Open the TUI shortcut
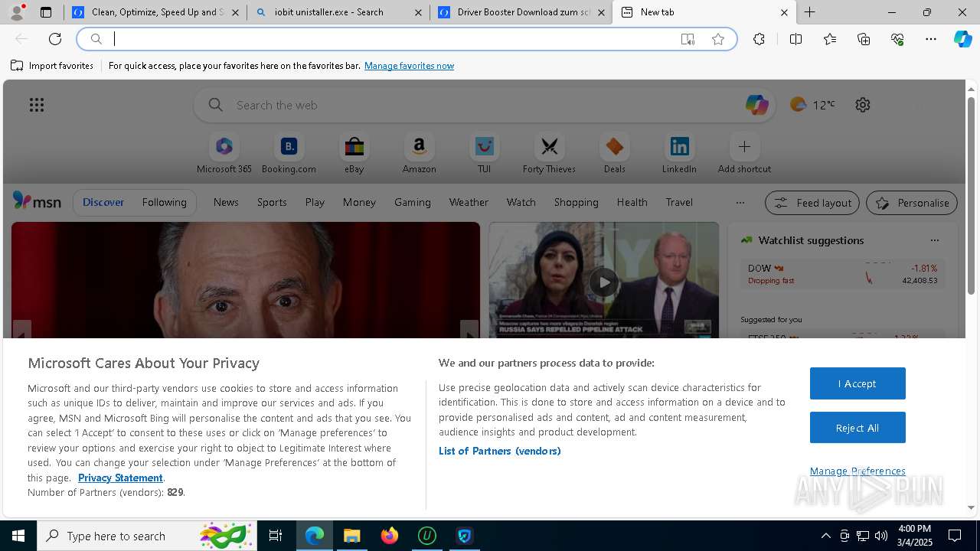 click(484, 154)
